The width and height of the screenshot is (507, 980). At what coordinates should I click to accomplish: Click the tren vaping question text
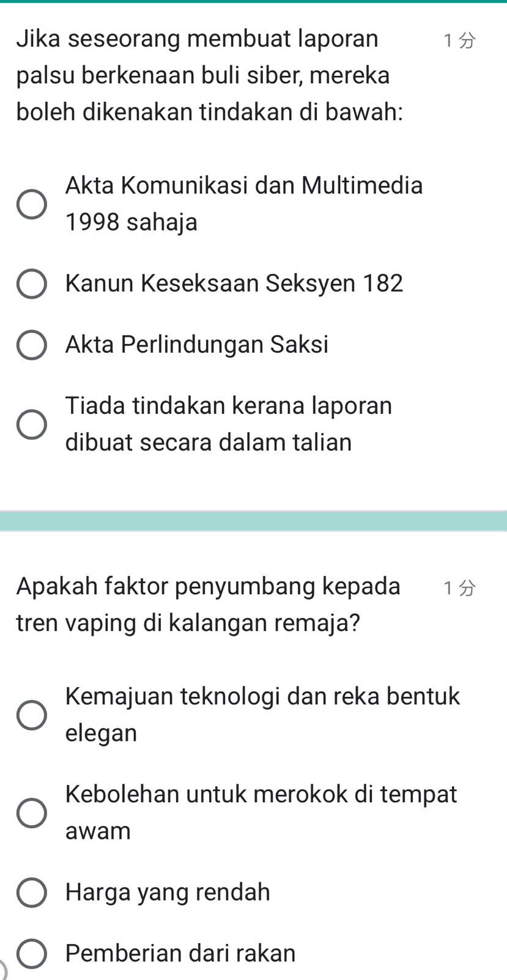(208, 605)
